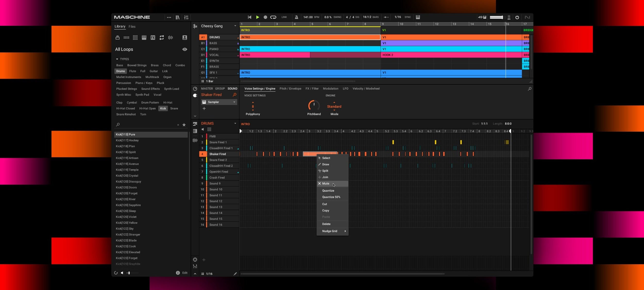This screenshot has height=290, width=644.
Task: Click the Snare type tag
Action: [174, 109]
